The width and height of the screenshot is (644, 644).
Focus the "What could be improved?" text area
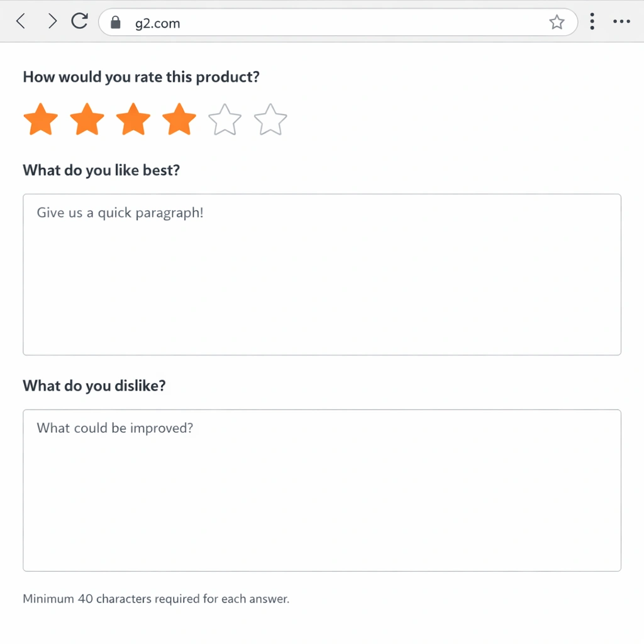[x=322, y=491]
